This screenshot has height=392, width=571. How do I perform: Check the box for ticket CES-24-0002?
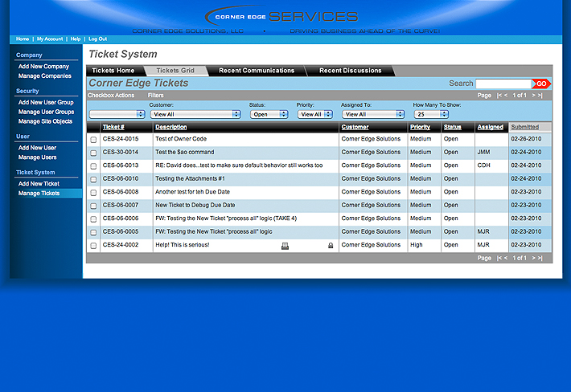(93, 246)
